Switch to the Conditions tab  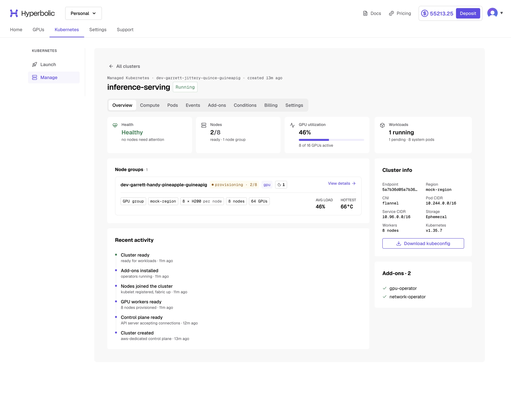point(245,105)
